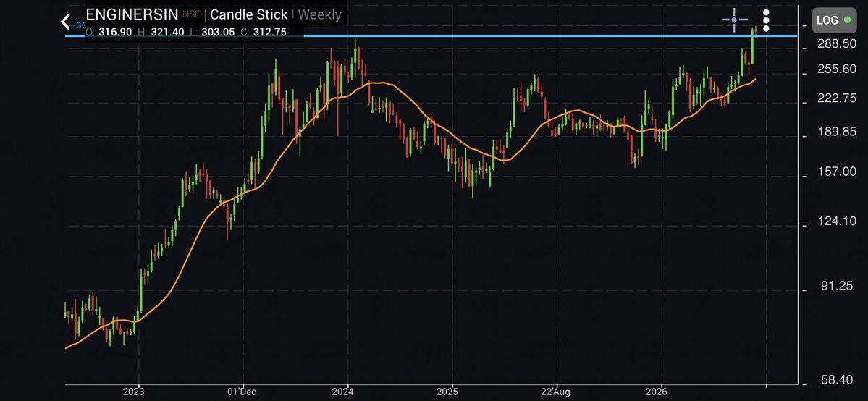
Task: Click the 2026 time axis label
Action: point(657,392)
